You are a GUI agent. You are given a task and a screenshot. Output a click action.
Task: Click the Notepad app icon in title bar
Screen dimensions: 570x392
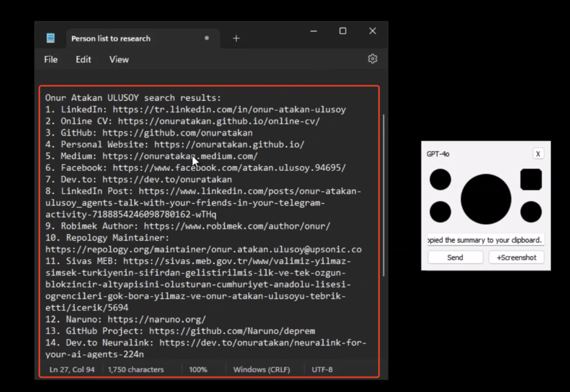[x=51, y=38]
